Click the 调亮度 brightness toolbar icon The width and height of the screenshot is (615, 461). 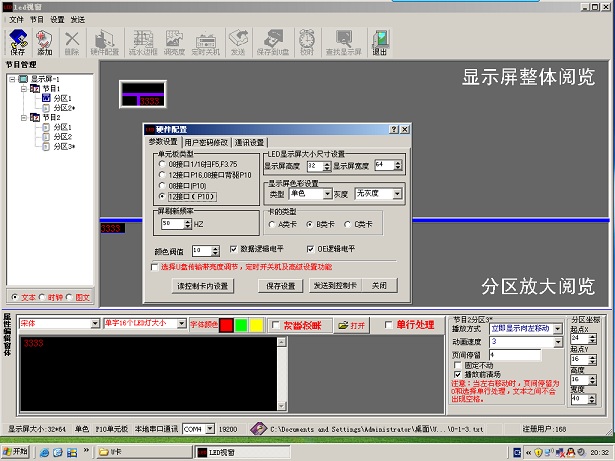(174, 41)
